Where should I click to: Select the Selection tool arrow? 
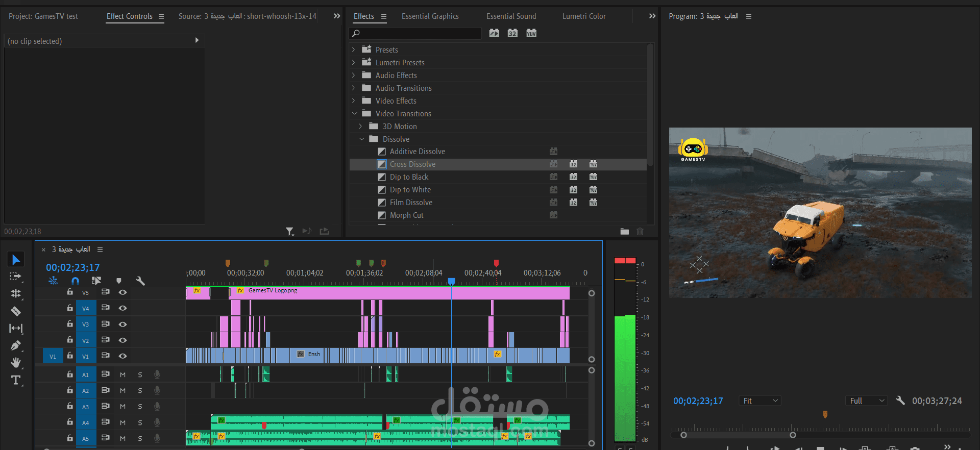(x=16, y=260)
